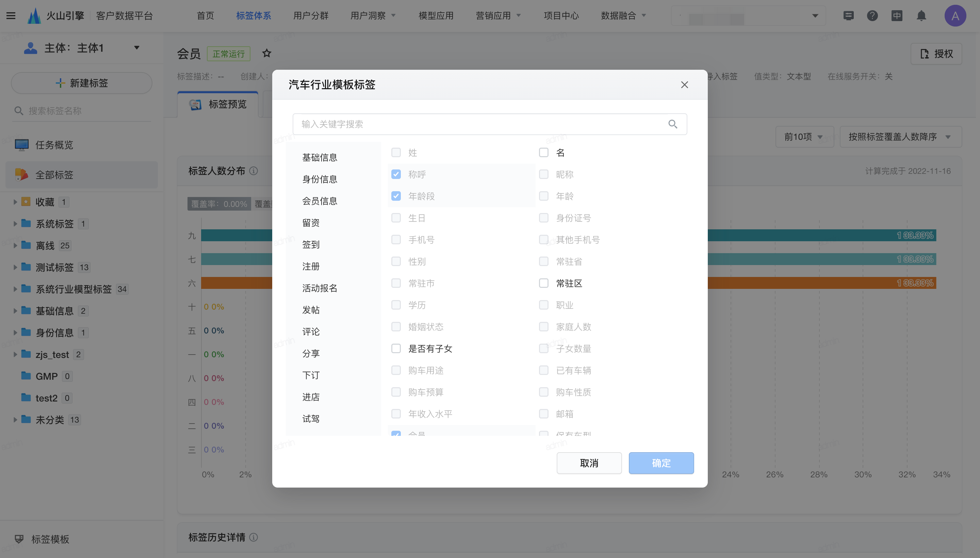The image size is (980, 558).
Task: Go to the 首页 nav item
Action: click(206, 16)
